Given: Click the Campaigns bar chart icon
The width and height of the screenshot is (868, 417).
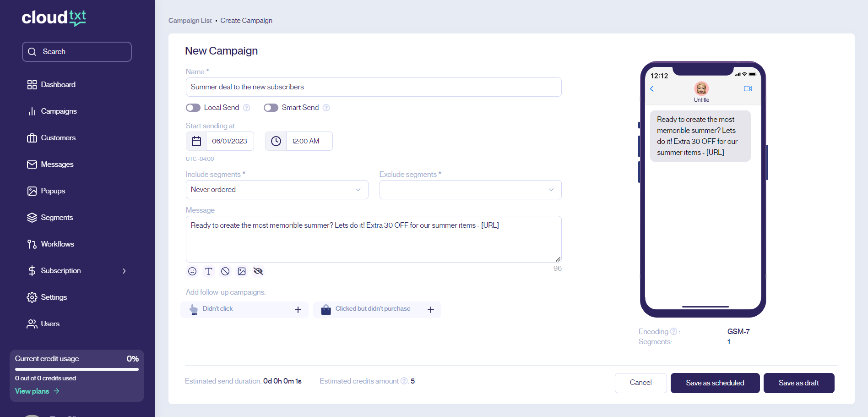Looking at the screenshot, I should [x=32, y=111].
